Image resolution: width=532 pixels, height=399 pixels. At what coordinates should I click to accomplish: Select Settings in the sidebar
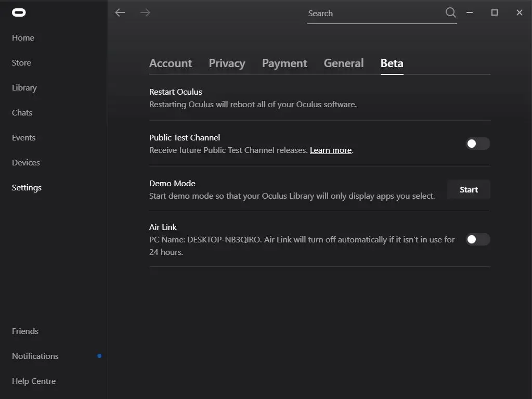pyautogui.click(x=27, y=188)
